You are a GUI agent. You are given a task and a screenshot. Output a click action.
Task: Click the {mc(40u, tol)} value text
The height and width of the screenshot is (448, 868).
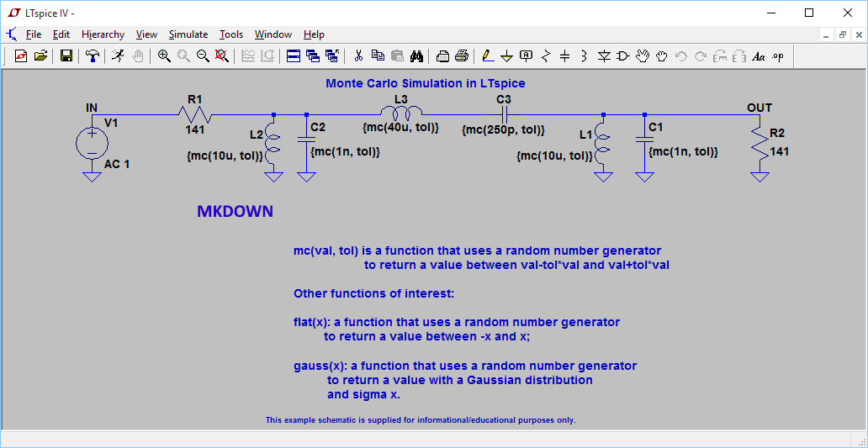401,128
